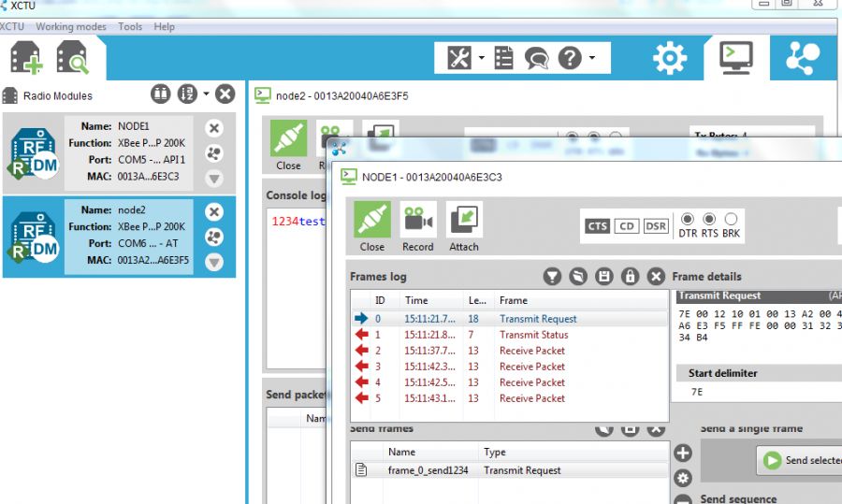
Task: Click the CD line indicator
Action: [626, 226]
